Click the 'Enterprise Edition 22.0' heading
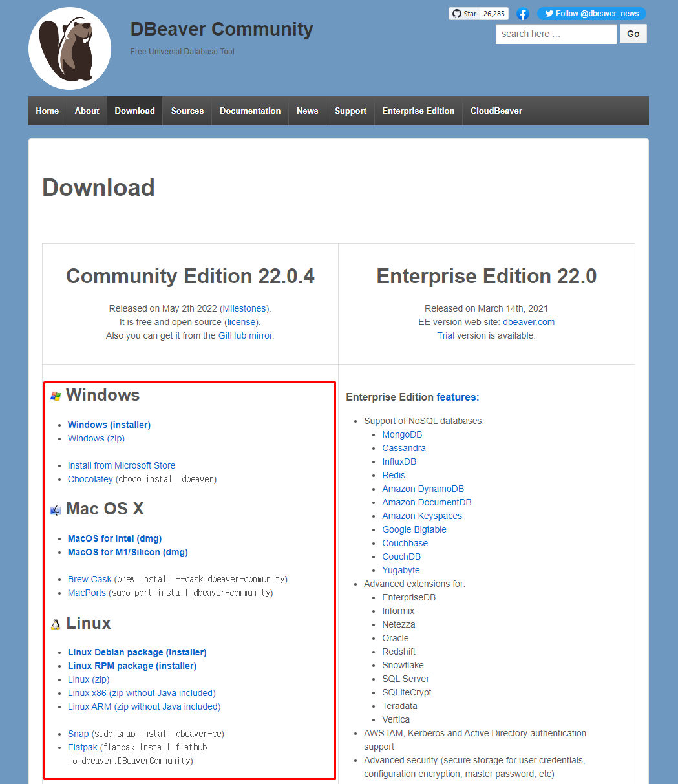 [487, 276]
